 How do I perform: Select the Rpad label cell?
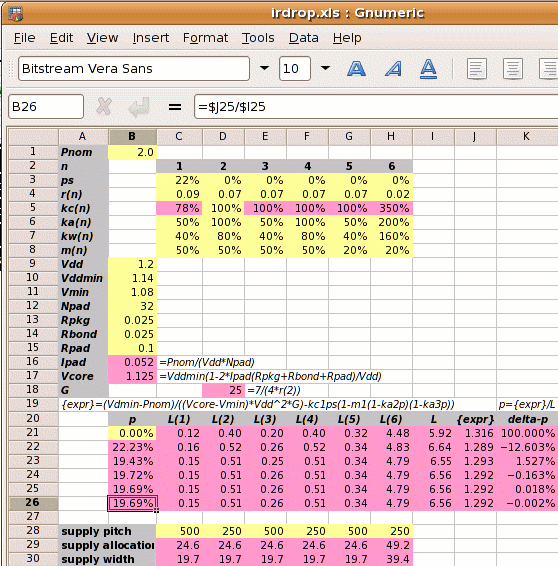[83, 348]
